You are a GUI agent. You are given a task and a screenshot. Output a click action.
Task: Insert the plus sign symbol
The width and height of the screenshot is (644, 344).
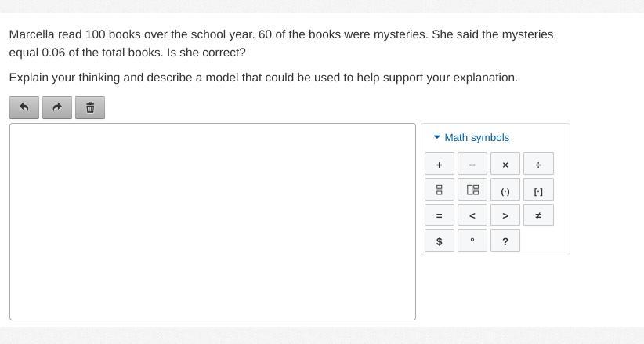point(440,164)
